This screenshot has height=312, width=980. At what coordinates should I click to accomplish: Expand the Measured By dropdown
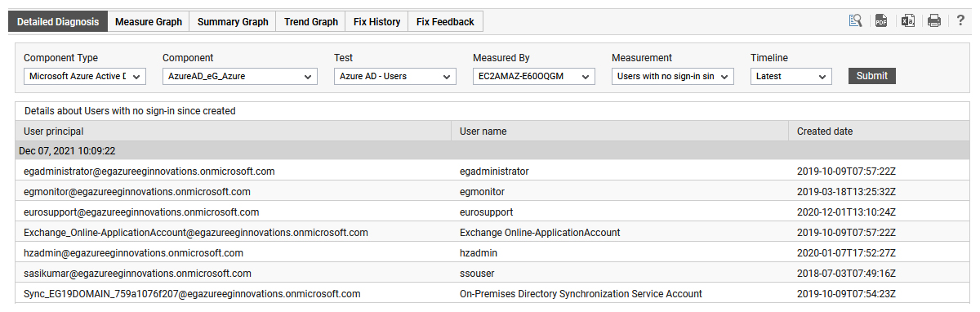point(534,76)
